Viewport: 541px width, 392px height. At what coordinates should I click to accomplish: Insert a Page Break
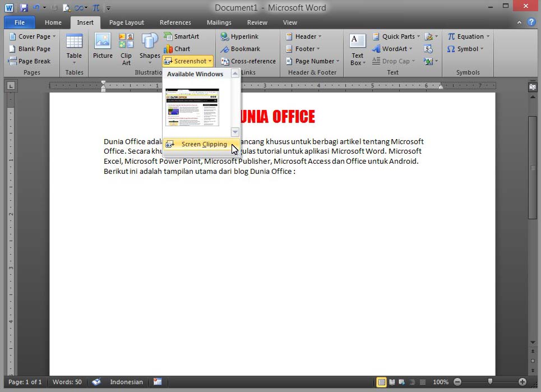(x=30, y=61)
